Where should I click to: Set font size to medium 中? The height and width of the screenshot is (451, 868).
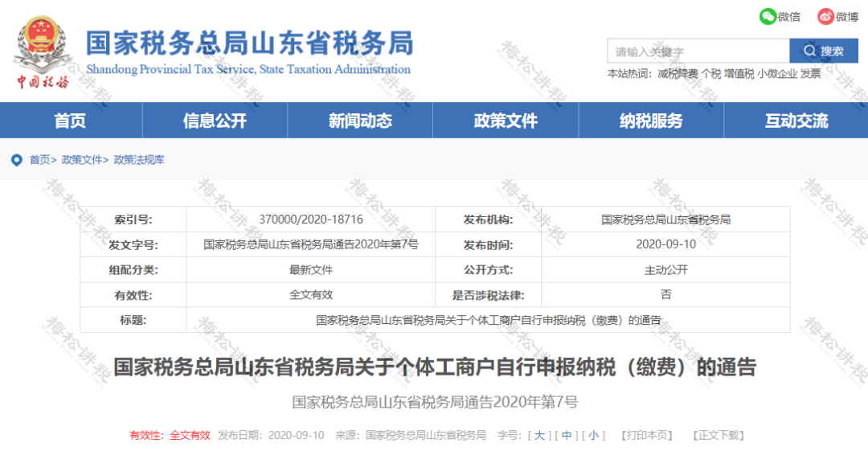pyautogui.click(x=566, y=435)
